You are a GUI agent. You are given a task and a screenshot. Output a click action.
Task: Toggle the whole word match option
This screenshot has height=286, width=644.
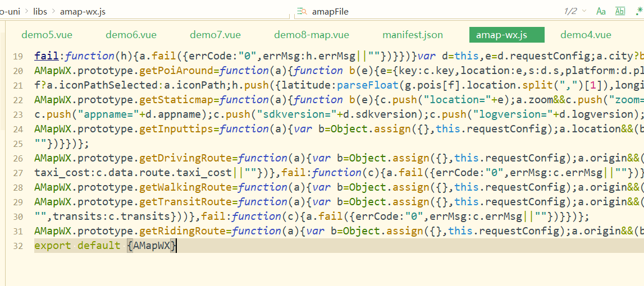[620, 11]
